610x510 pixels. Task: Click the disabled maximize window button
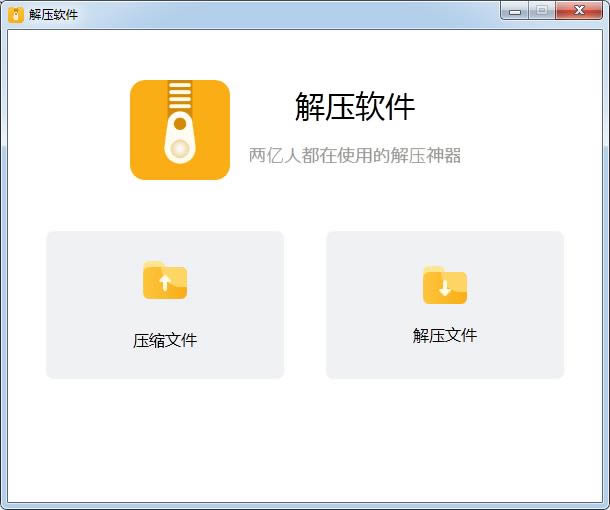tap(542, 11)
